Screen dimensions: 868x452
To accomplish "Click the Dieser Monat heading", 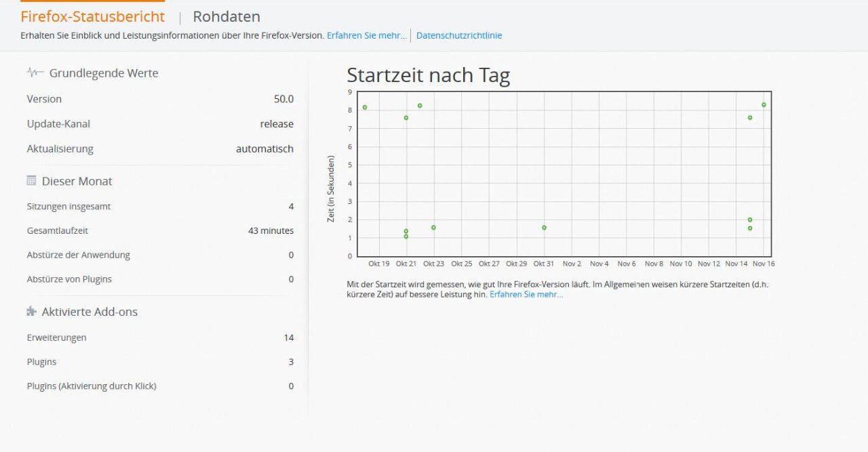I will [77, 182].
